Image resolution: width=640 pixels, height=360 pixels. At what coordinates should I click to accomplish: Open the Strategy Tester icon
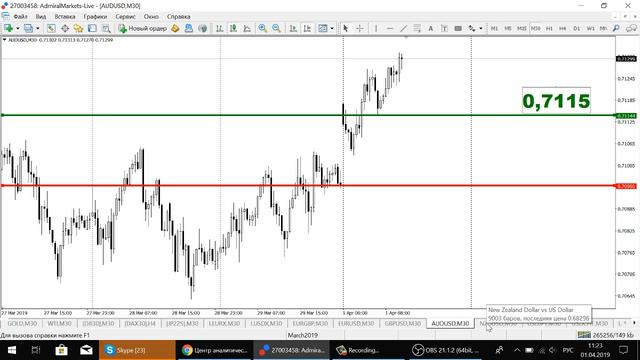(106, 28)
